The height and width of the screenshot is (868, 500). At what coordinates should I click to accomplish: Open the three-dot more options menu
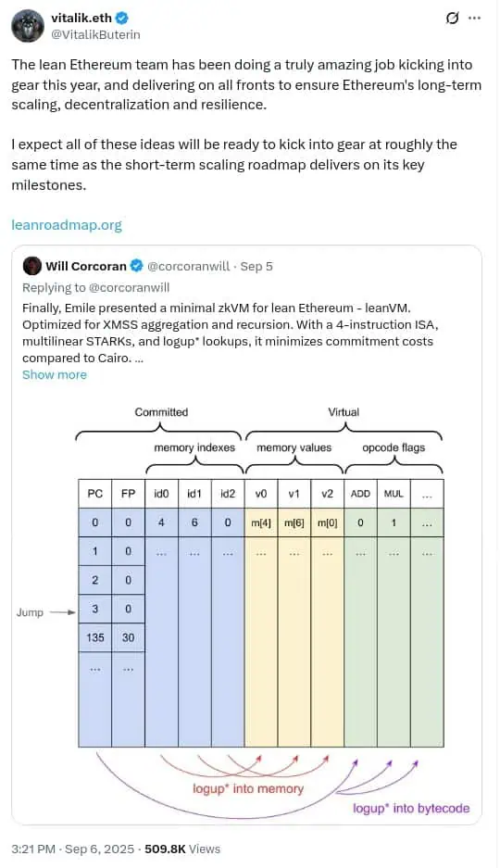(475, 18)
